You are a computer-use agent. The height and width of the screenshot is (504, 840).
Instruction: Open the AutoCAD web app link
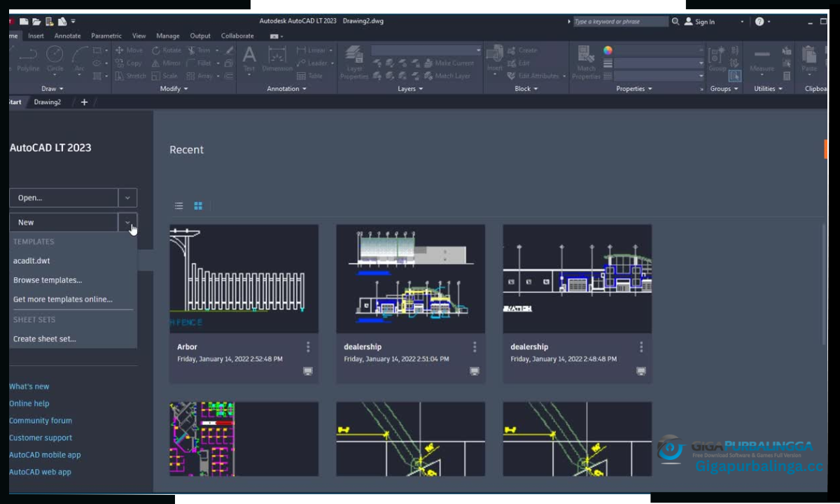pos(40,472)
